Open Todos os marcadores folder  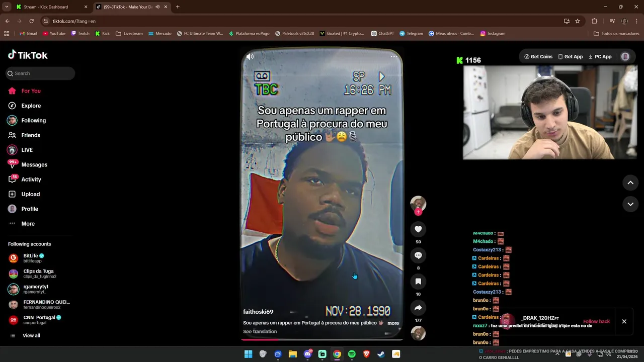(x=616, y=34)
